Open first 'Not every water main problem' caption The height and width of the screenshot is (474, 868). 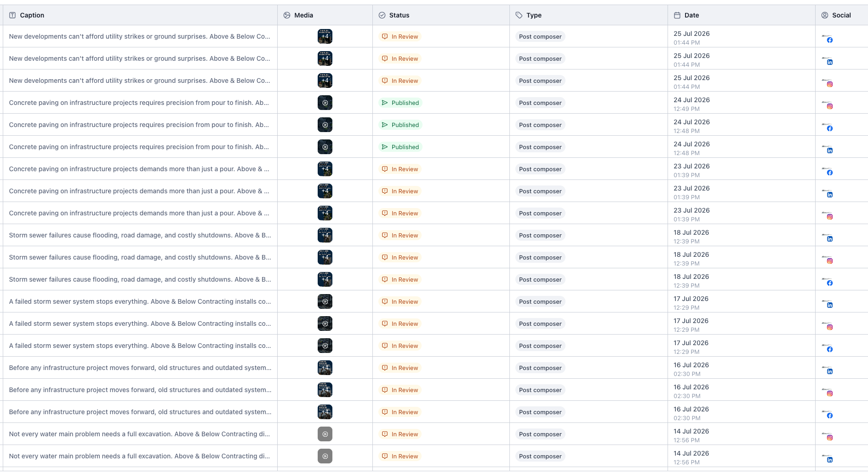(x=140, y=434)
